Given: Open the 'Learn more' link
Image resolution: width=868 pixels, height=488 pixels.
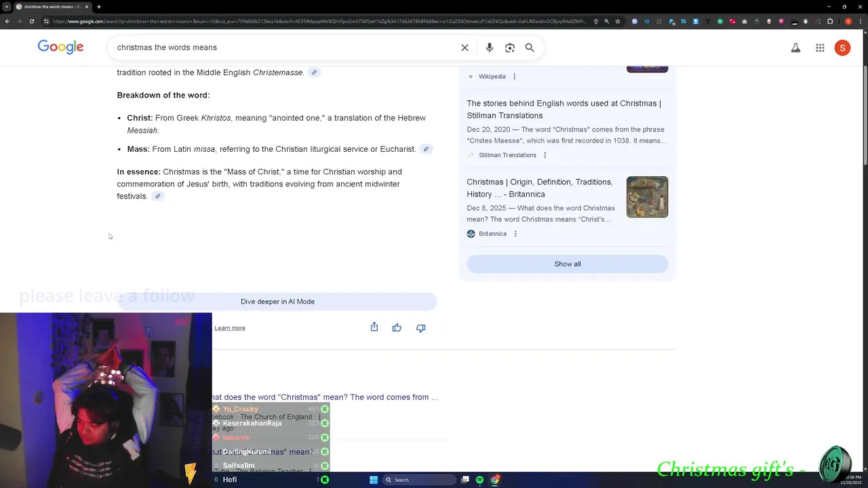Looking at the screenshot, I should point(230,328).
